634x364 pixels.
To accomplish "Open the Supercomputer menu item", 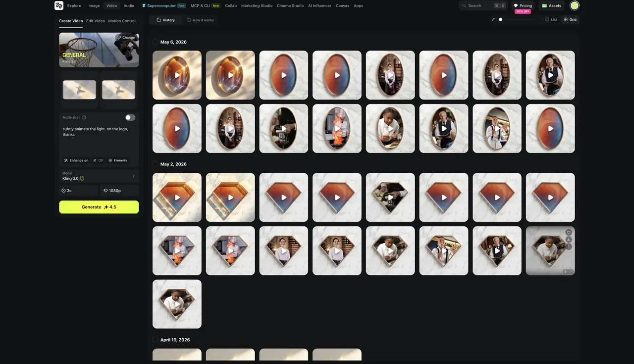I will tap(164, 5).
